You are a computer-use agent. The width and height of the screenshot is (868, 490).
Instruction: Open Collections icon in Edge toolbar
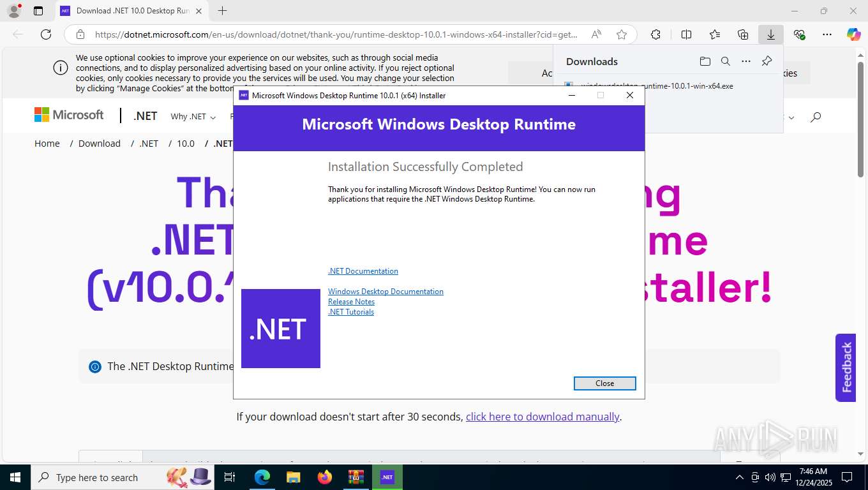click(x=743, y=34)
